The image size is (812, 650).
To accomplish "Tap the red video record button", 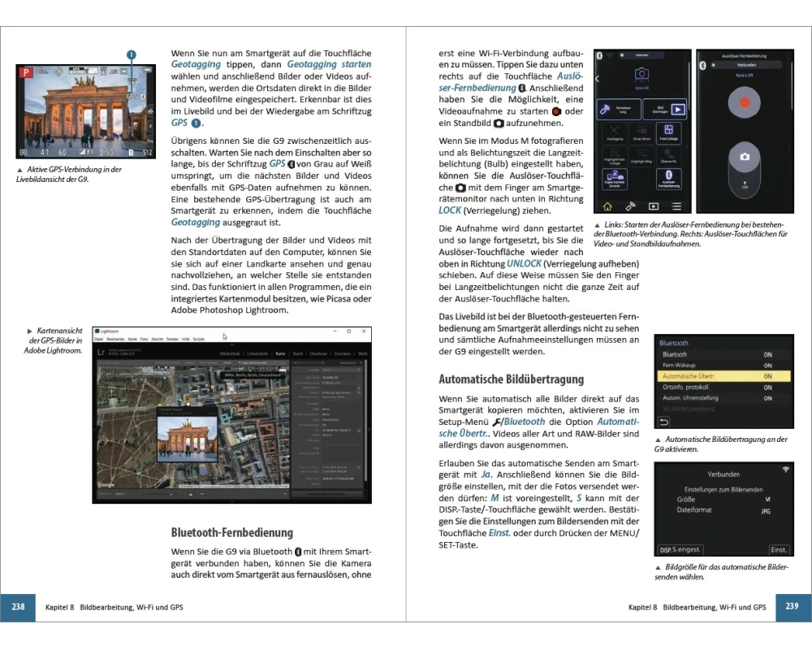I will pyautogui.click(x=744, y=104).
